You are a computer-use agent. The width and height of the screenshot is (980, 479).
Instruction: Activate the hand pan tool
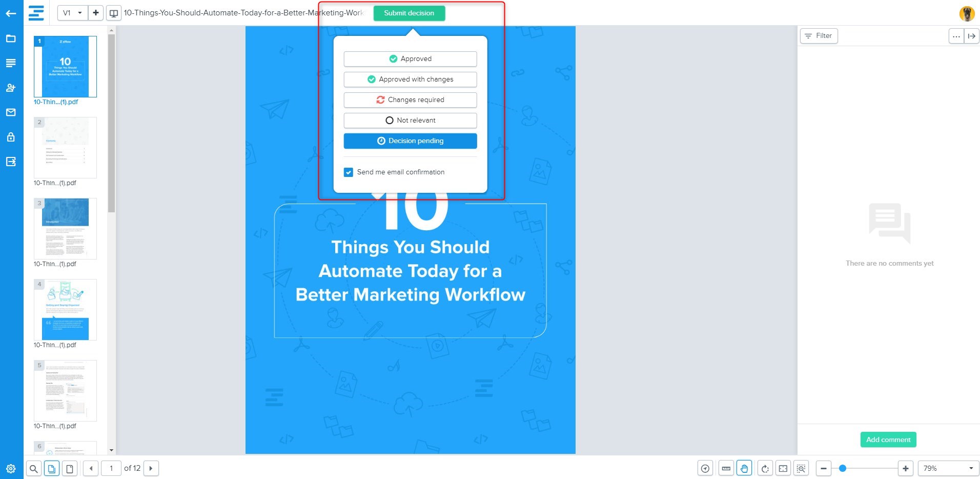(x=744, y=468)
